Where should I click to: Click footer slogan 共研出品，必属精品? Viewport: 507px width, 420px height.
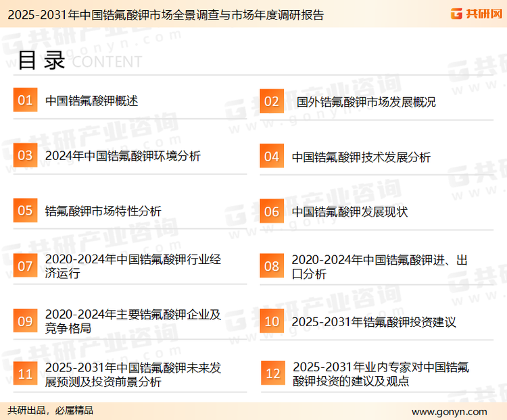point(51,411)
